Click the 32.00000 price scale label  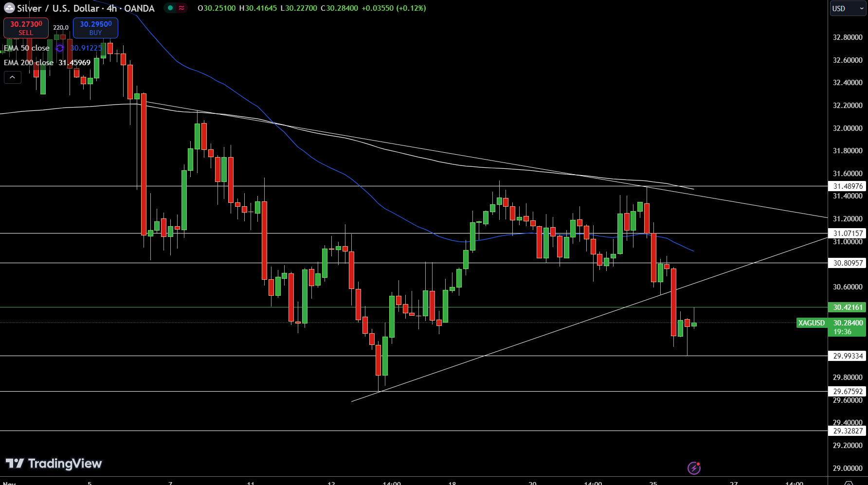(x=848, y=128)
